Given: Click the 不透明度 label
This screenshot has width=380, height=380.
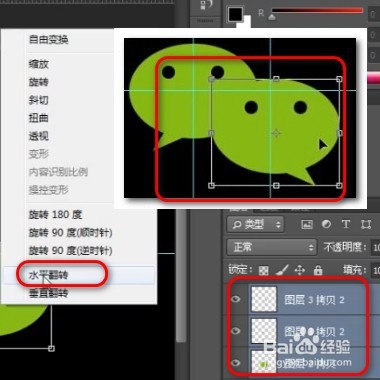Looking at the screenshot, I should tap(345, 247).
